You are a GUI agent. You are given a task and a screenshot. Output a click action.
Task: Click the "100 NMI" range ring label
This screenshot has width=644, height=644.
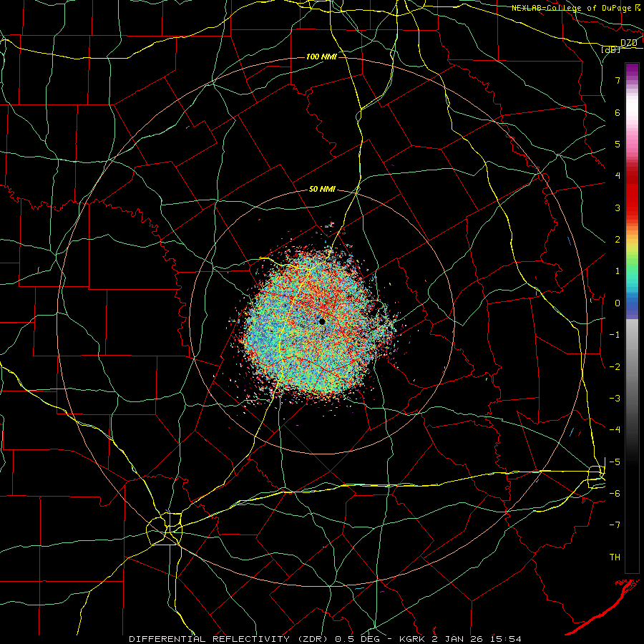(321, 57)
